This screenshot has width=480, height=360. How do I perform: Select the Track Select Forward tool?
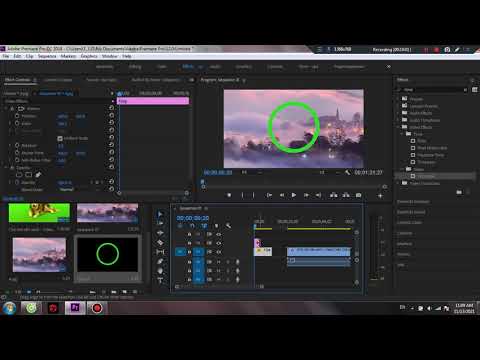pyautogui.click(x=160, y=223)
